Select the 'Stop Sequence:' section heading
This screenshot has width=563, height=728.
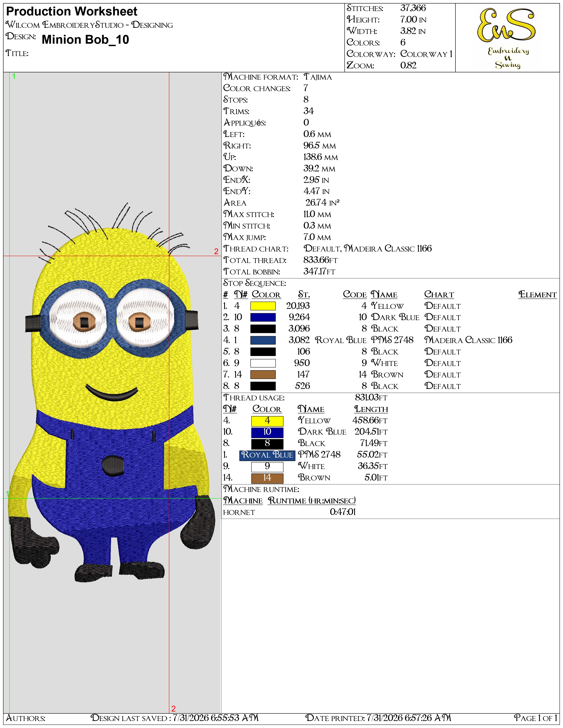255,283
